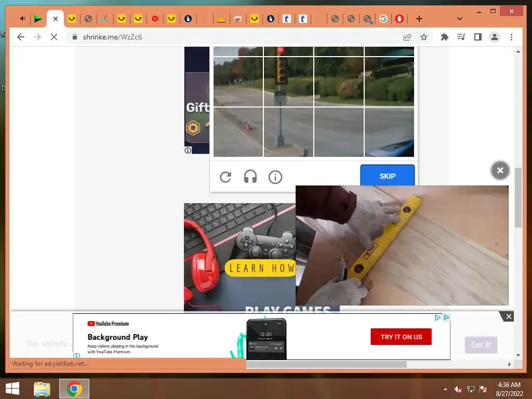Open the taskbar clock showing 4:36 AM
The width and height of the screenshot is (532, 399).
[509, 389]
